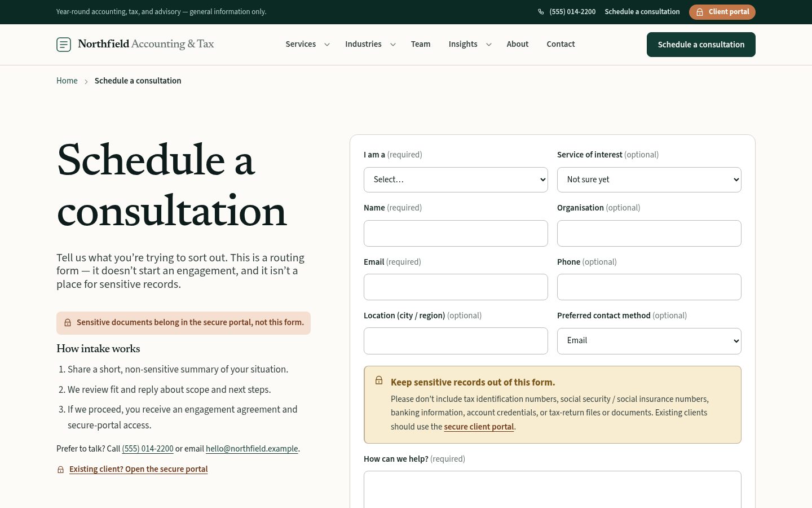Open the Service of interest dropdown
The width and height of the screenshot is (812, 508).
[x=649, y=179]
